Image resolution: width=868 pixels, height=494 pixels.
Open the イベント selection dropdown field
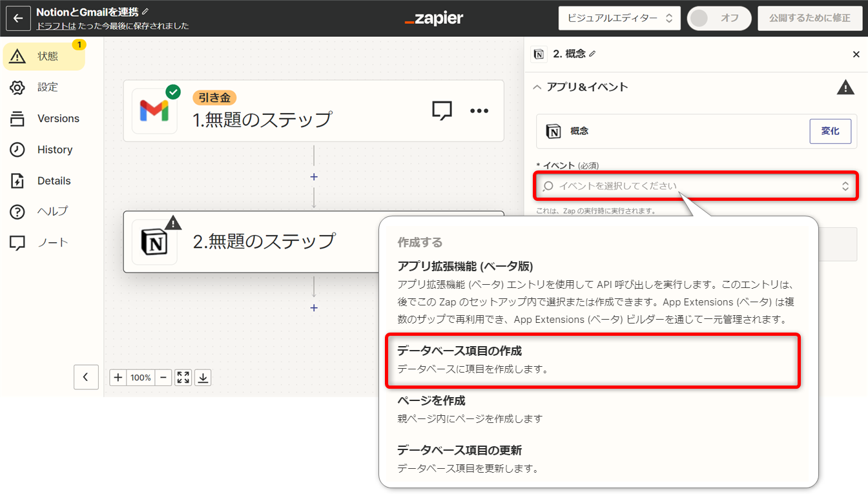click(x=696, y=186)
